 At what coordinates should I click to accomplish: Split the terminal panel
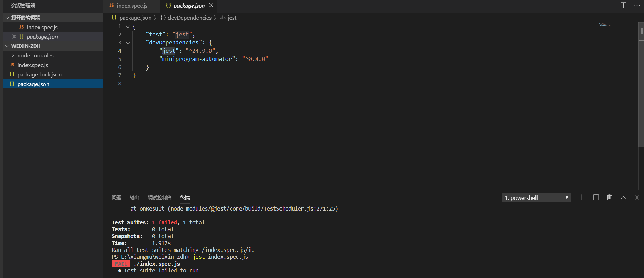(x=596, y=197)
